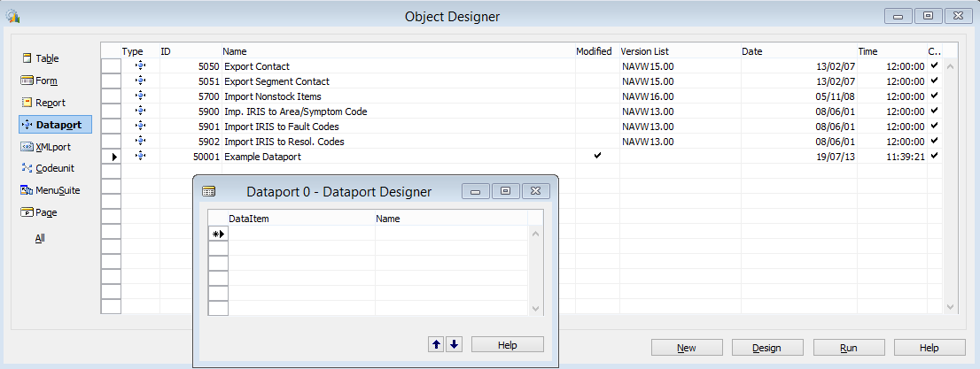Toggle Compiled check for Import Nonstock Items
This screenshot has height=369, width=980.
pos(935,96)
